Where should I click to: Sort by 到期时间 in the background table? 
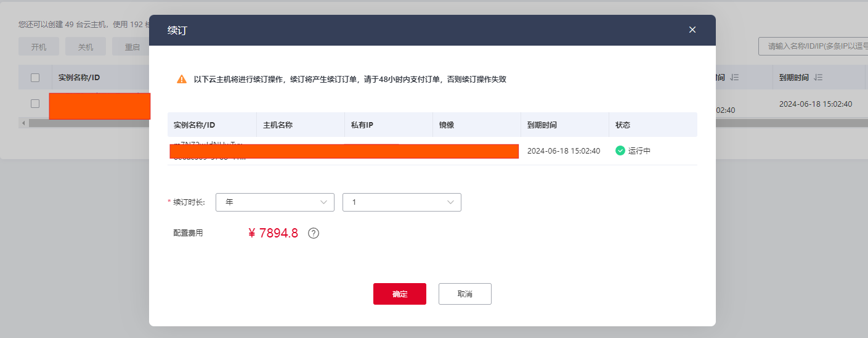coord(819,78)
